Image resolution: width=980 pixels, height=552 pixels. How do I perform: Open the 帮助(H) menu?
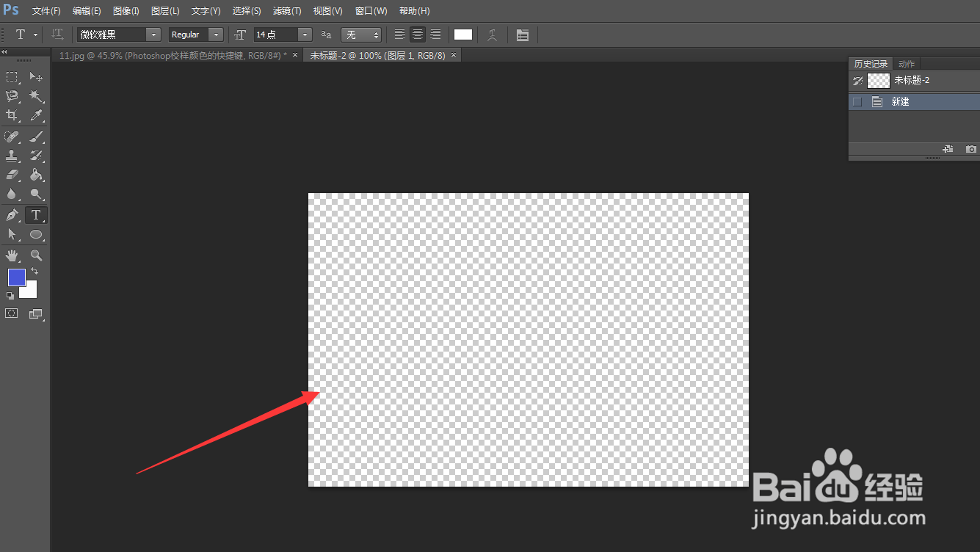pyautogui.click(x=415, y=11)
